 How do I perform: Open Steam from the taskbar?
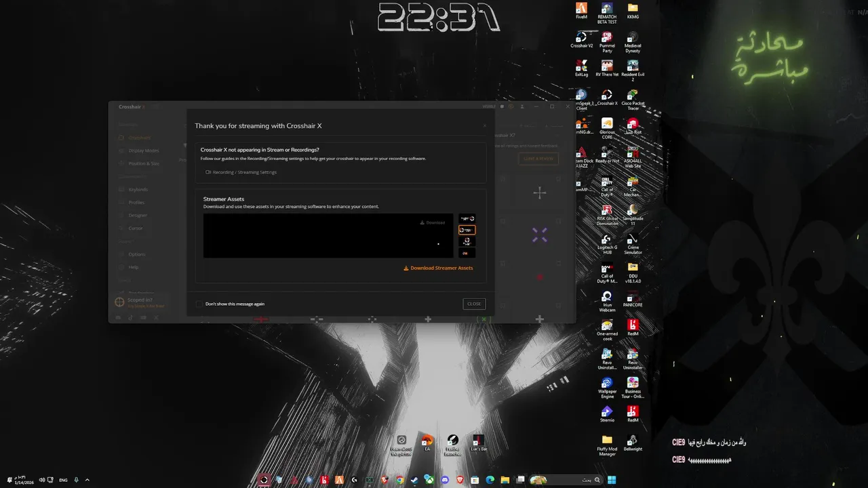(414, 480)
